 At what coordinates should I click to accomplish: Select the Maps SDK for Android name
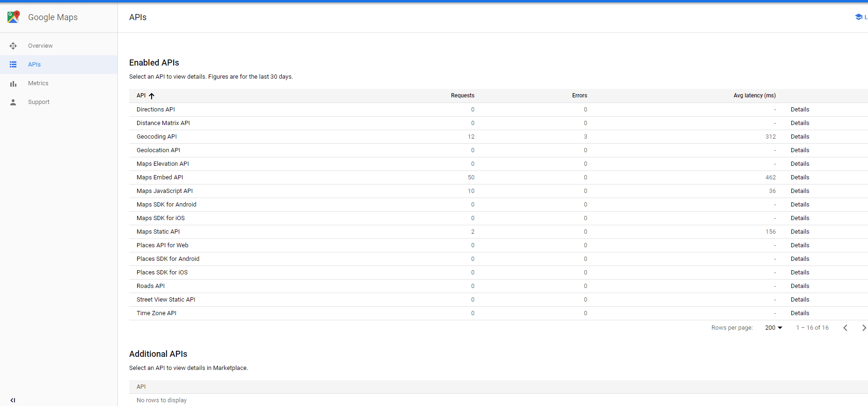pyautogui.click(x=167, y=205)
